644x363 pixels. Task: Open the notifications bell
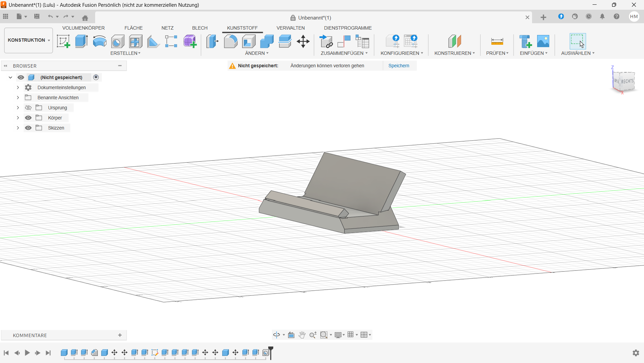click(x=602, y=16)
